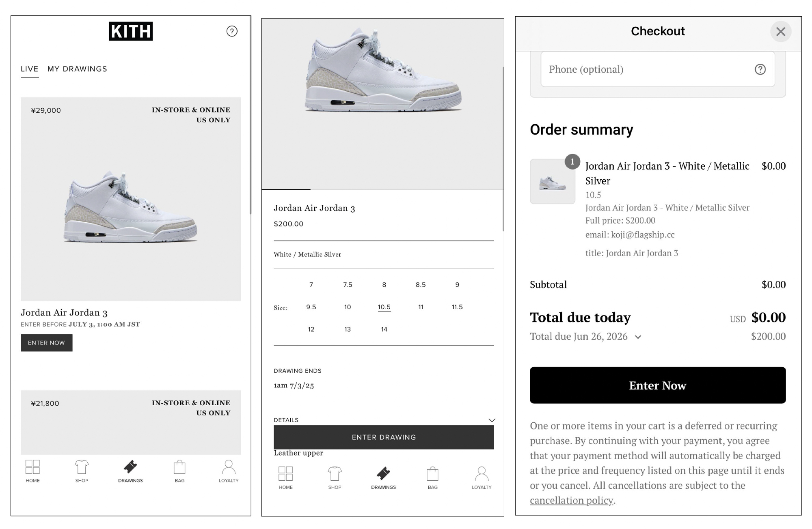Select shoe size 10.5
Image resolution: width=812 pixels, height=529 pixels.
pos(384,307)
